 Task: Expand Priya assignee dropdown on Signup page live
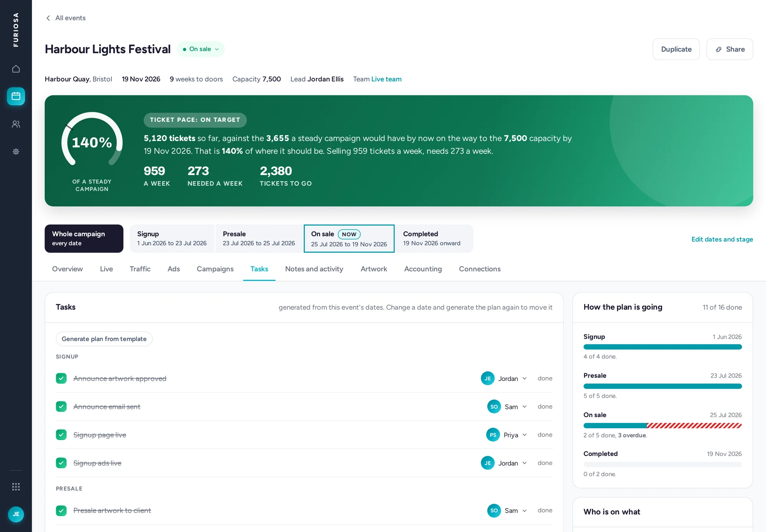click(x=525, y=435)
